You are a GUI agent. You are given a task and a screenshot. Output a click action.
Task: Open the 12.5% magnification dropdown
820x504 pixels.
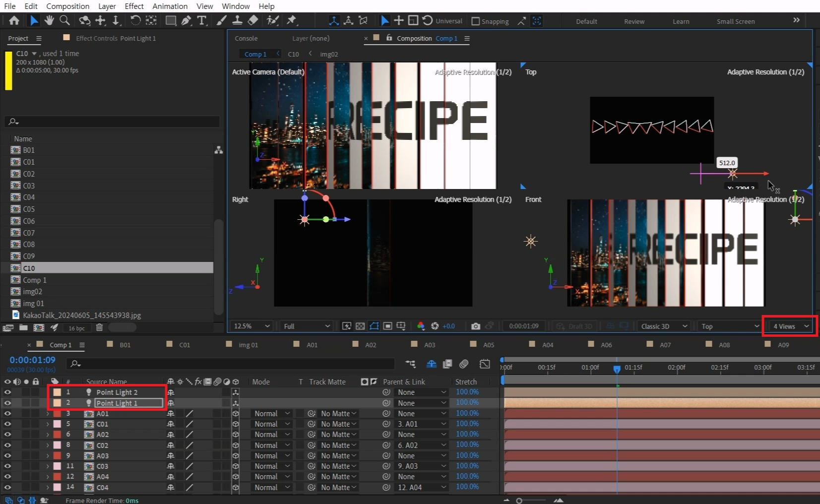tap(252, 326)
